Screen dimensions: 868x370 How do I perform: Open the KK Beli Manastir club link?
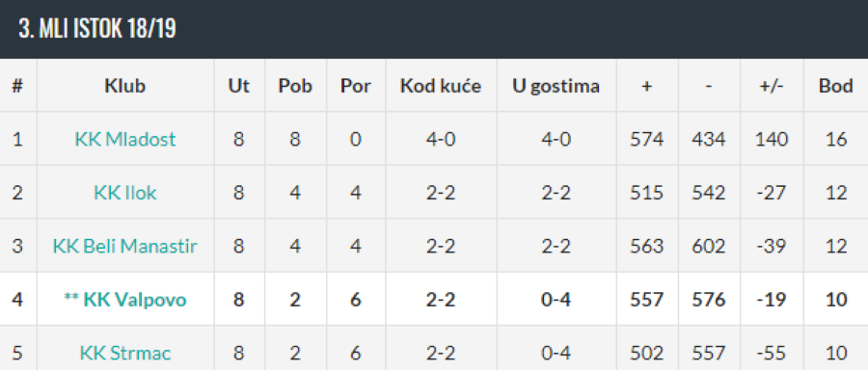[125, 246]
